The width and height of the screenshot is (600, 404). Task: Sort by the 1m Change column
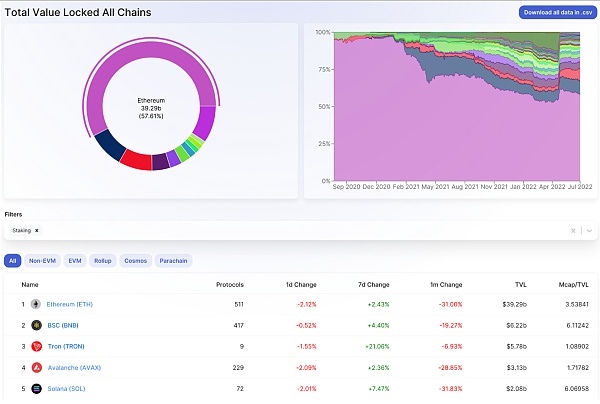pos(446,285)
